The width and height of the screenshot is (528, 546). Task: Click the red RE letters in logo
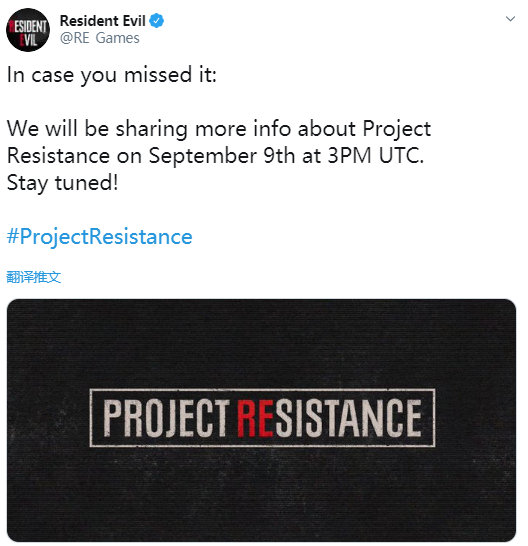pos(256,418)
